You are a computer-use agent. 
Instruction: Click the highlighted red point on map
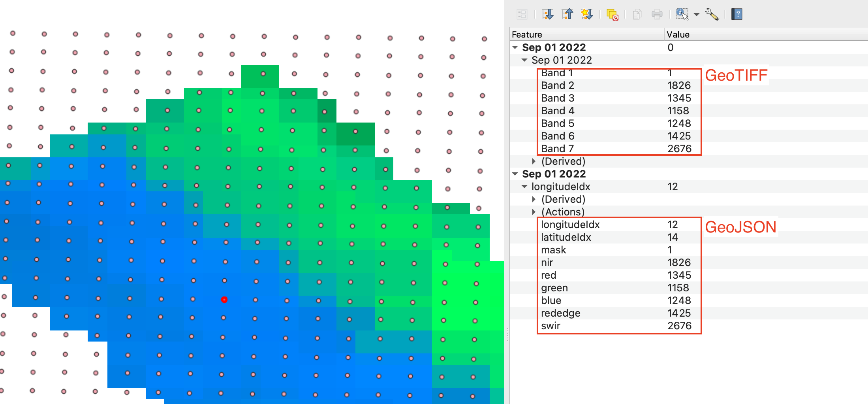pyautogui.click(x=224, y=300)
